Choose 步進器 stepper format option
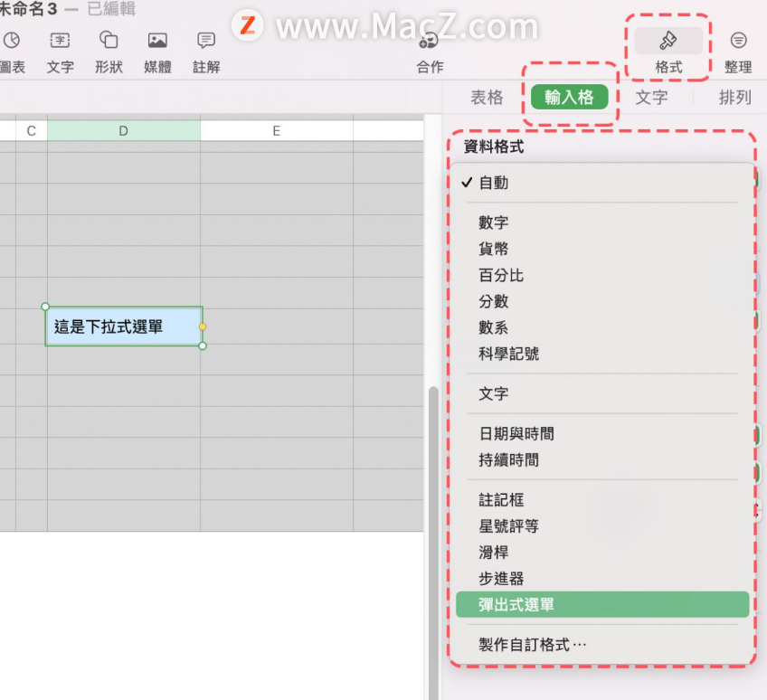The image size is (767, 700). (x=602, y=579)
